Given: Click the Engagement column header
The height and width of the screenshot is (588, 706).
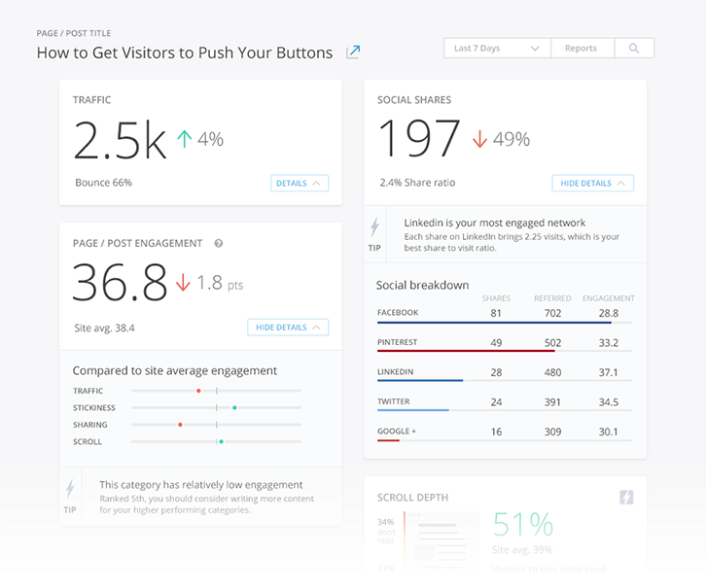Looking at the screenshot, I should 609,298.
